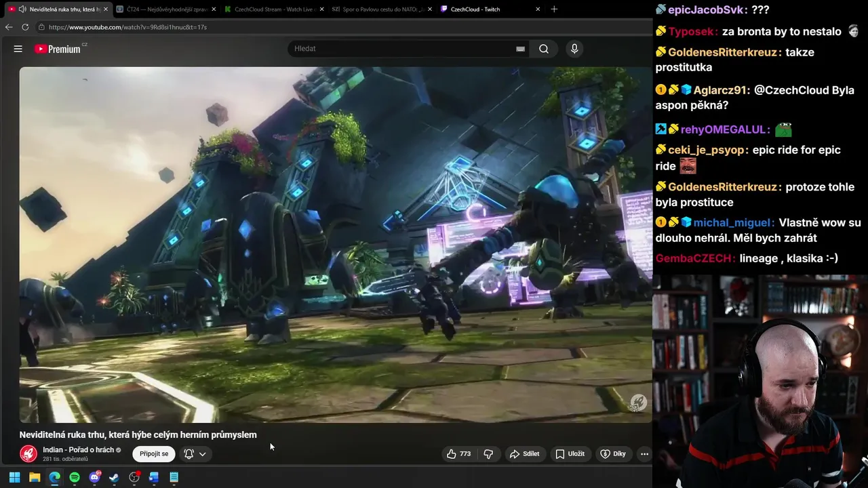Open Indian - Pořad o hrách channel link
The image size is (868, 488).
pos(78,450)
